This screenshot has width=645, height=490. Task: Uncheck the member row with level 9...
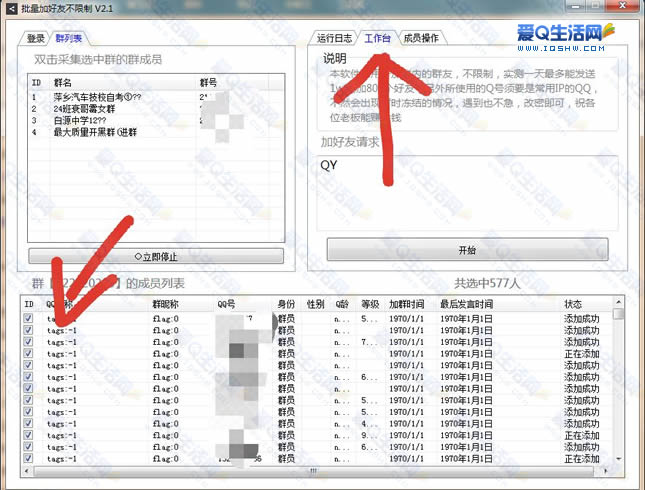28,435
